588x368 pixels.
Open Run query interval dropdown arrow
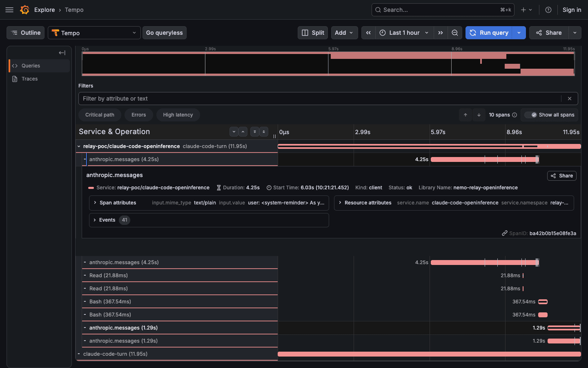tap(519, 33)
